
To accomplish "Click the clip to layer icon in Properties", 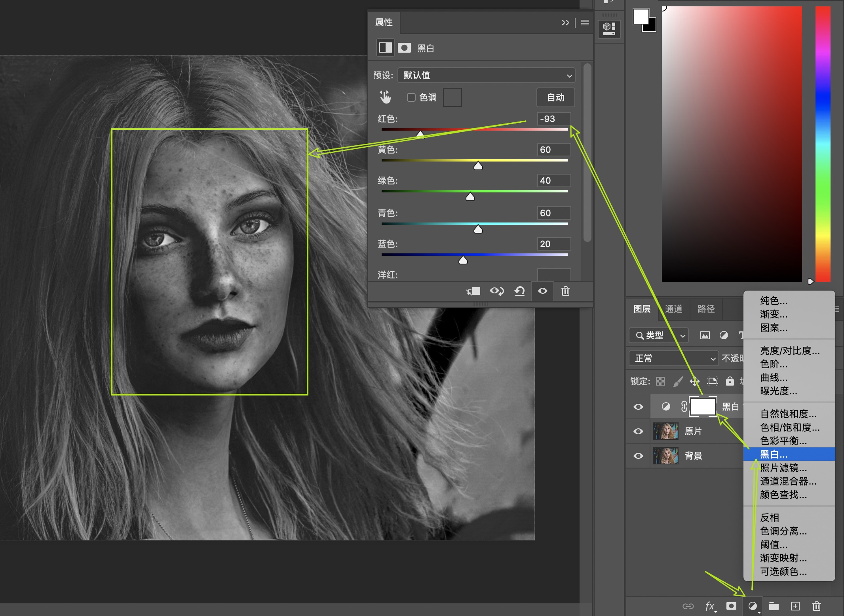I will [x=473, y=291].
